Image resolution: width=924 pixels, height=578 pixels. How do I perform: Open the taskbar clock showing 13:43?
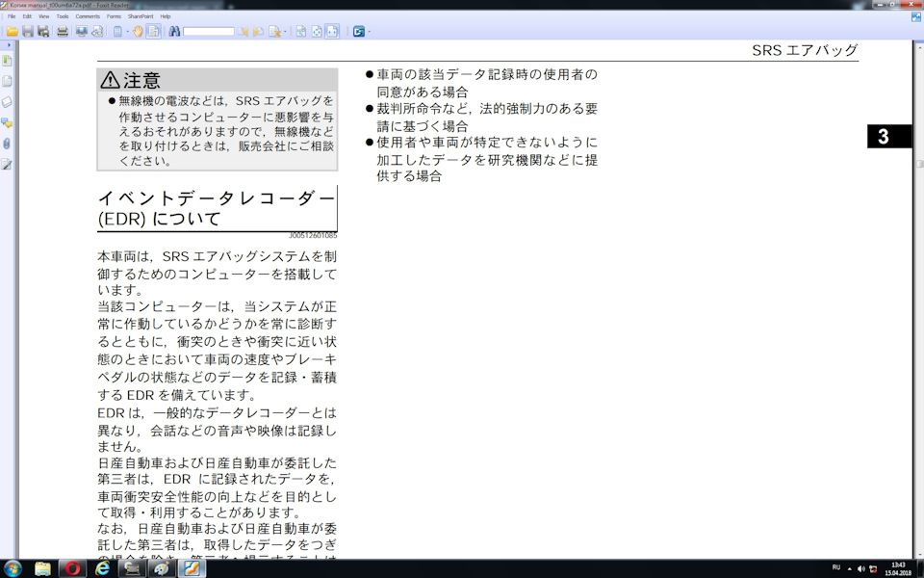coord(897,569)
